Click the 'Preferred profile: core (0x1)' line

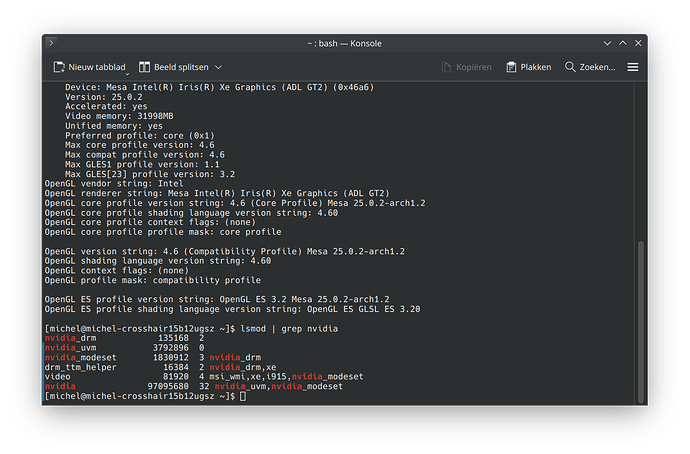click(x=140, y=135)
